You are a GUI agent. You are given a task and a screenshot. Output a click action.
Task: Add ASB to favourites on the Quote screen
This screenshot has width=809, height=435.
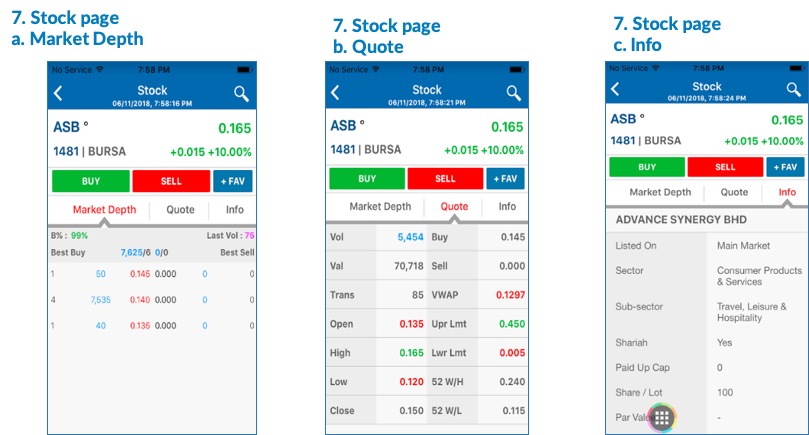(x=506, y=179)
